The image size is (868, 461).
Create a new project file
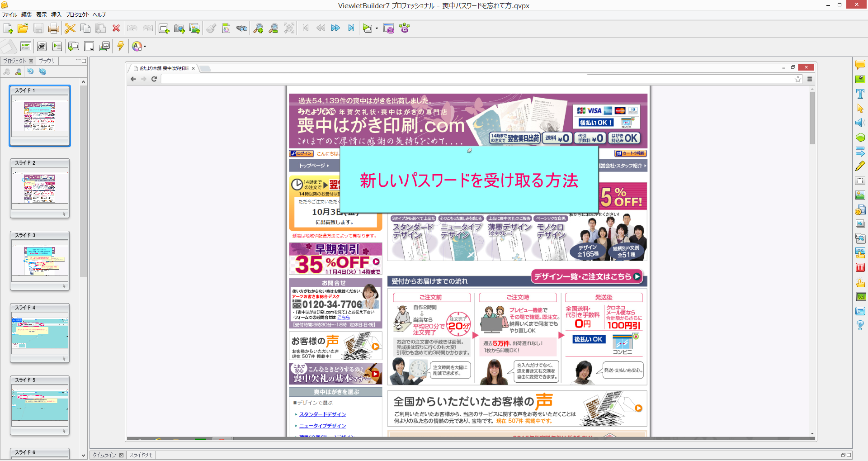[x=8, y=29]
